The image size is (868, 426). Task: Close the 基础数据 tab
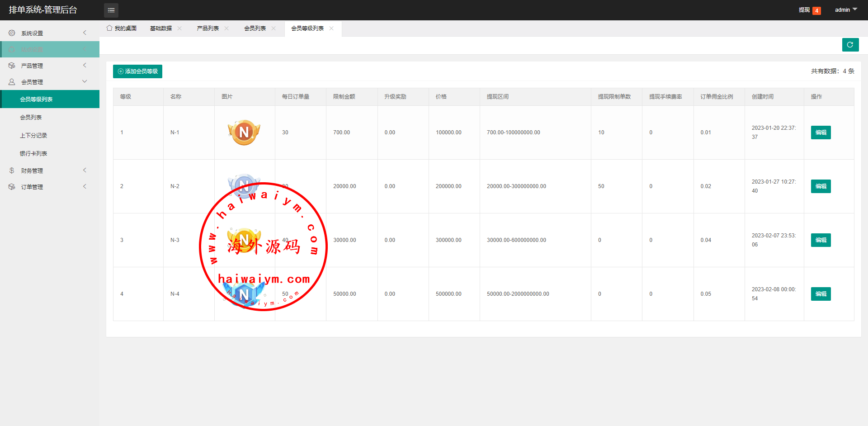pyautogui.click(x=179, y=28)
